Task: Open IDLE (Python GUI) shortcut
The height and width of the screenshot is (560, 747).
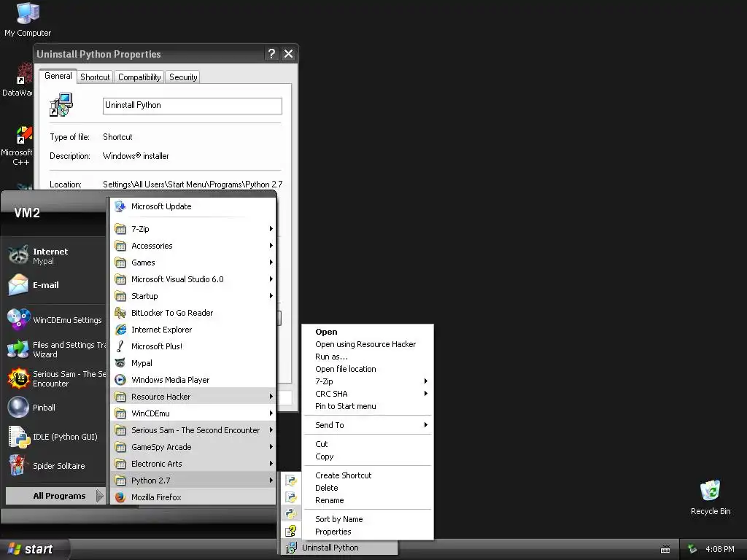Action: tap(53, 437)
